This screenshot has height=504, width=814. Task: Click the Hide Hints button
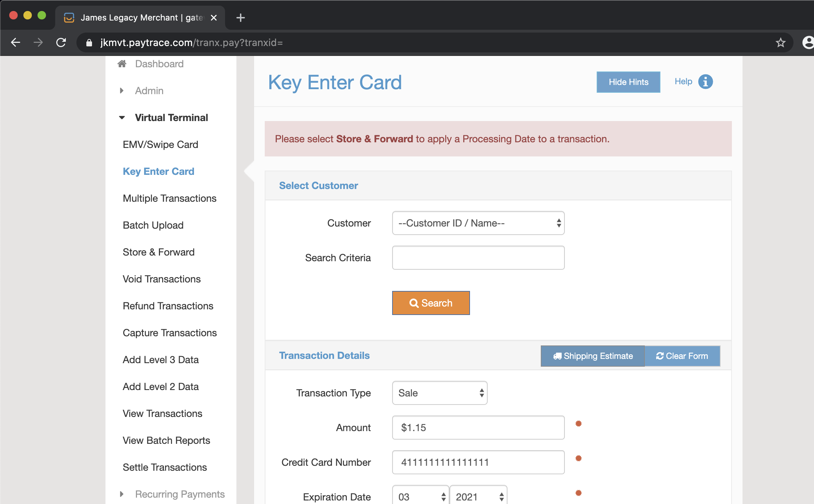(628, 82)
